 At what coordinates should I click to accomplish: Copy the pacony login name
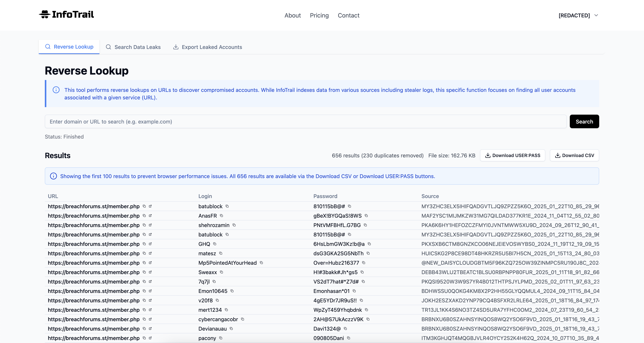click(x=221, y=338)
